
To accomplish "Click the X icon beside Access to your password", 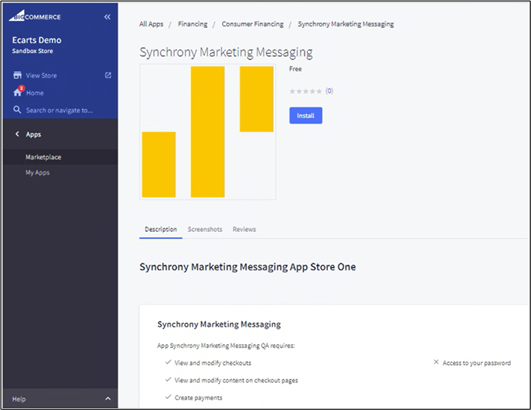I will click(436, 362).
